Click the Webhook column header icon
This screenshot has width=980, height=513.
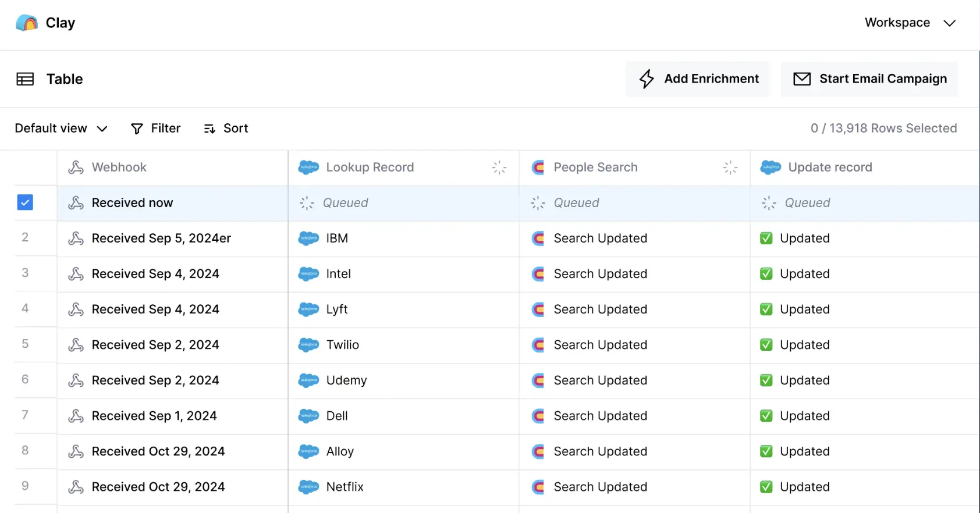pos(76,168)
